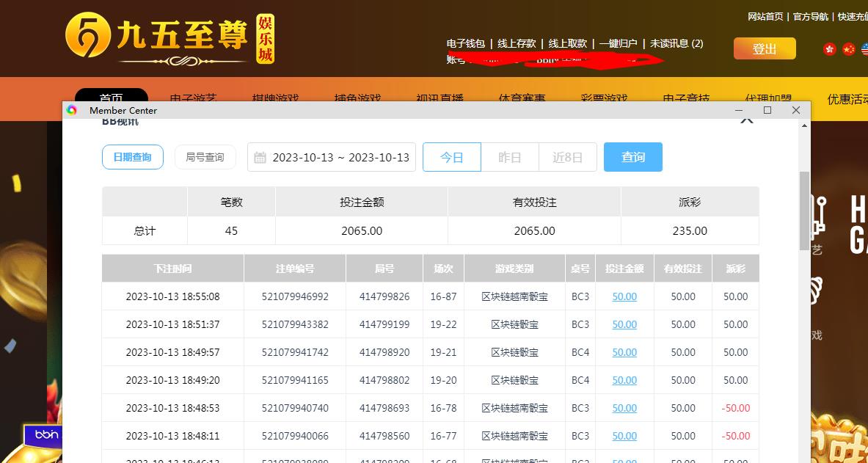Open 未读讯息 (2) messages link
Screen dimensions: 868x463
pyautogui.click(x=676, y=43)
